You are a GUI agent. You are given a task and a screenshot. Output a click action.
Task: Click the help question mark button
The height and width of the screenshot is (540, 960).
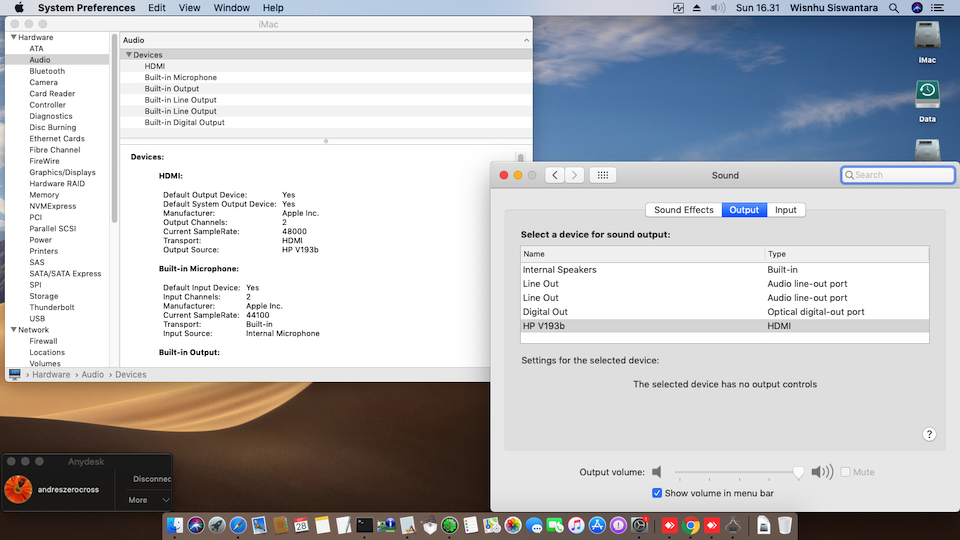pyautogui.click(x=929, y=434)
